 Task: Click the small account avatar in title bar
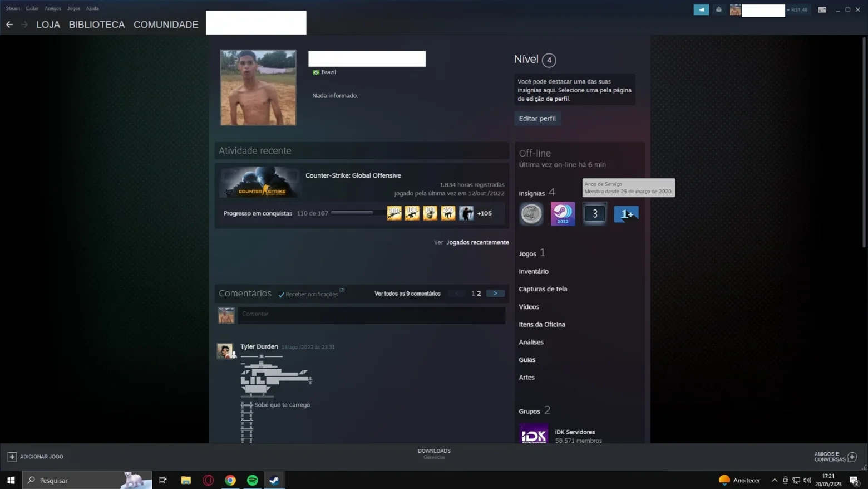tap(735, 10)
